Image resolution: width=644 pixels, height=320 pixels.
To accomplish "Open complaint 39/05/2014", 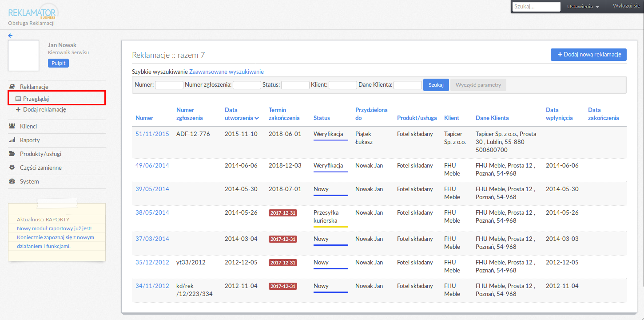I will tap(152, 189).
